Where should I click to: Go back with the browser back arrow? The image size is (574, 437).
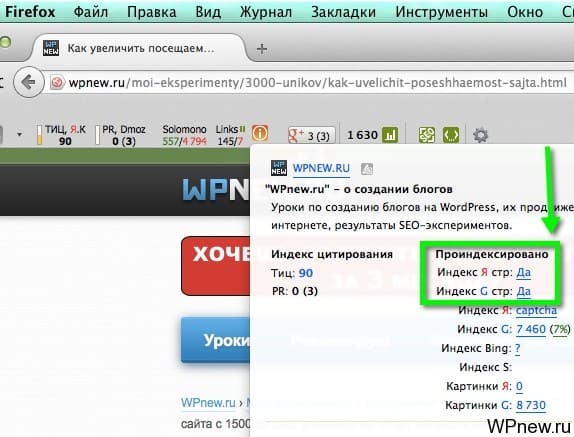(x=29, y=82)
